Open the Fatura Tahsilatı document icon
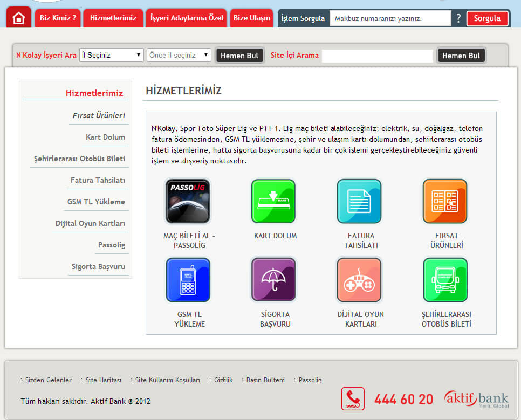Viewport: 521px width, 420px height. [359, 201]
